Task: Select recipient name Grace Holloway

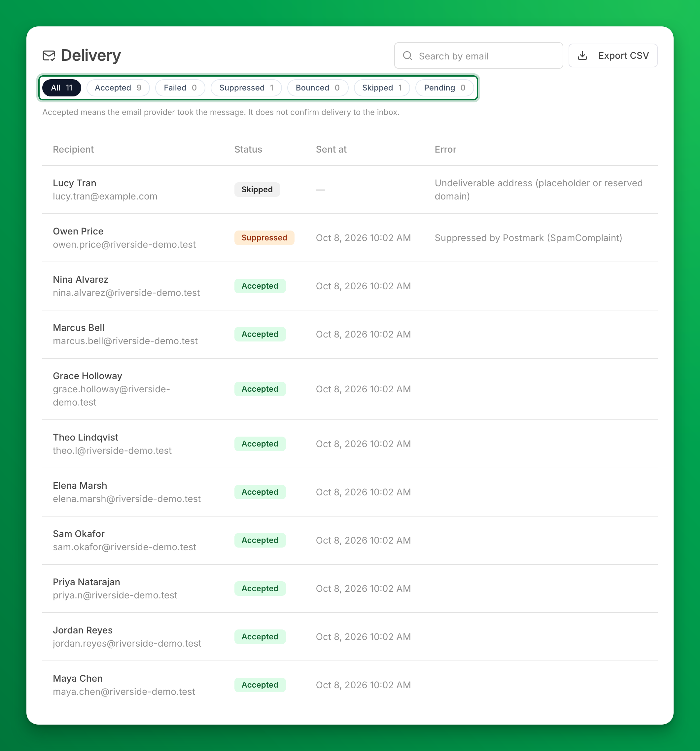Action: click(87, 376)
